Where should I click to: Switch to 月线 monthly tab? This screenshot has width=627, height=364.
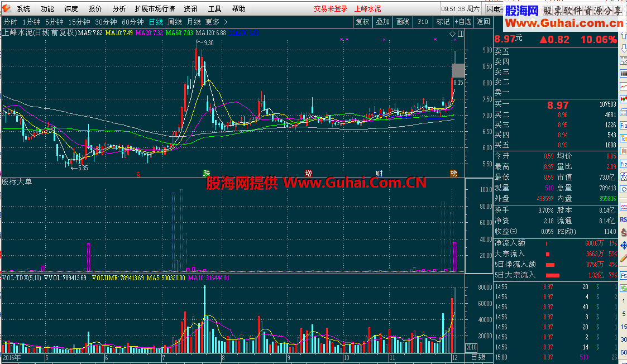[194, 22]
